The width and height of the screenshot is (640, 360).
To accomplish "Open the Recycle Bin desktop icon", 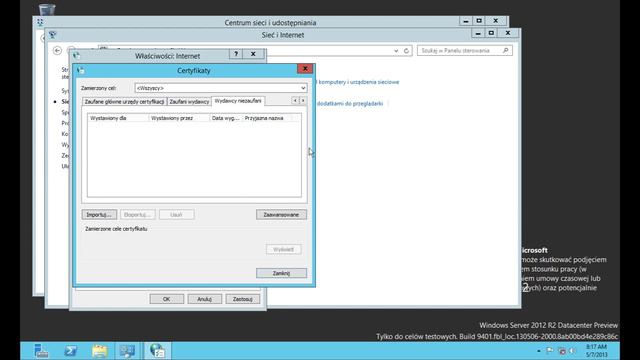I will click(47, 9).
